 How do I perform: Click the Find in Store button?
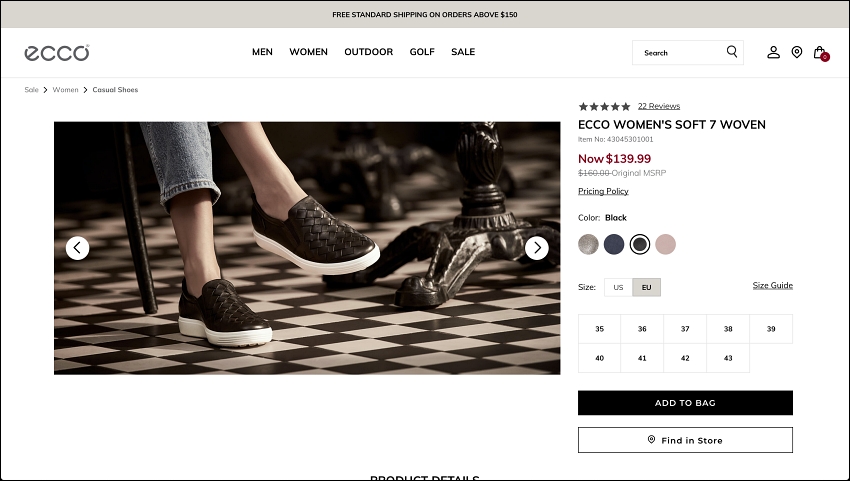685,440
